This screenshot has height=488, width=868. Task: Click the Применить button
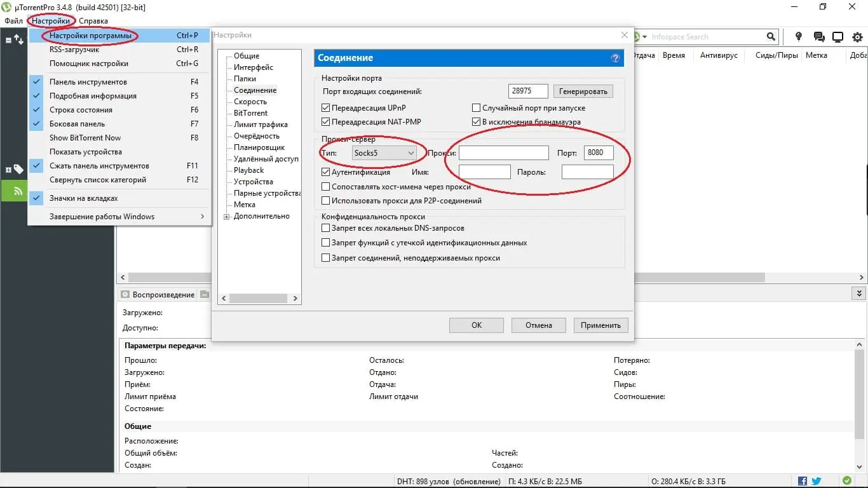(600, 325)
